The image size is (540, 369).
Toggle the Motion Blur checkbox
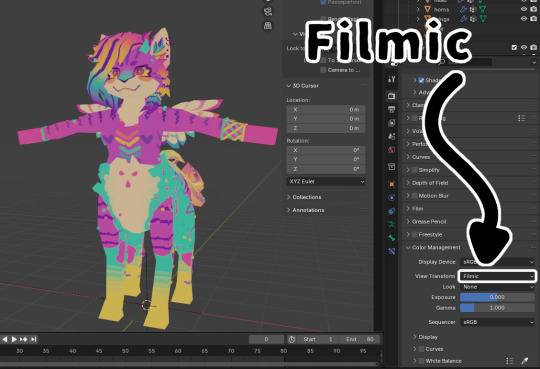tap(415, 196)
